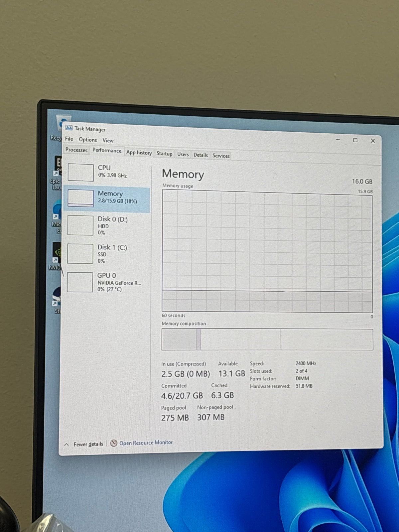This screenshot has height=532, width=399.
Task: Minimize the Task Manager window
Action: click(338, 140)
